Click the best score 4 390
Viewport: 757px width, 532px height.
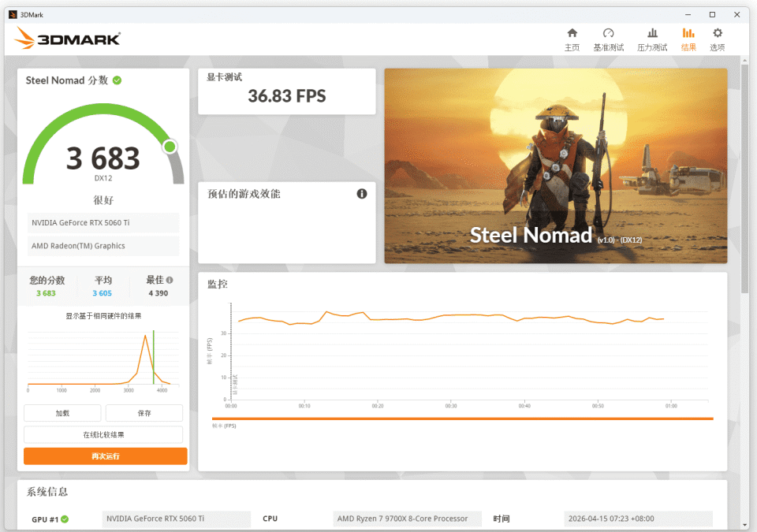(158, 293)
